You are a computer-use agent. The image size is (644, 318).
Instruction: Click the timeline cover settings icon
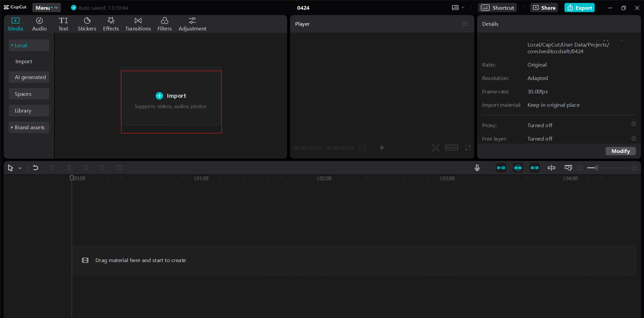(568, 168)
